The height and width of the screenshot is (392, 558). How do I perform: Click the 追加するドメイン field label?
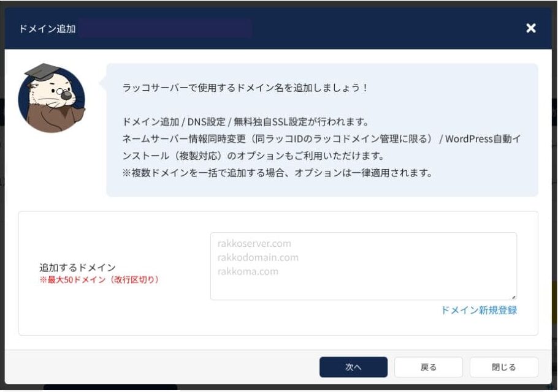[x=78, y=268]
